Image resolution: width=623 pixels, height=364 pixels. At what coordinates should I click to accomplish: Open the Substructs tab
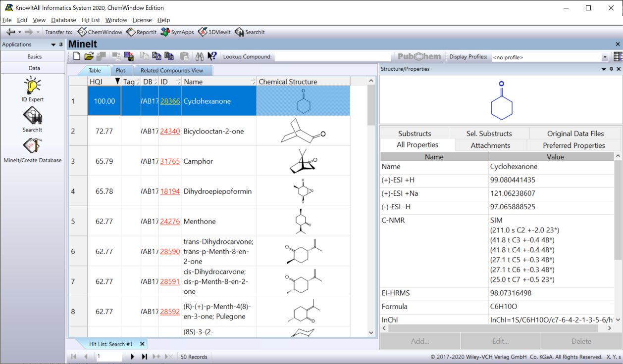click(x=415, y=134)
